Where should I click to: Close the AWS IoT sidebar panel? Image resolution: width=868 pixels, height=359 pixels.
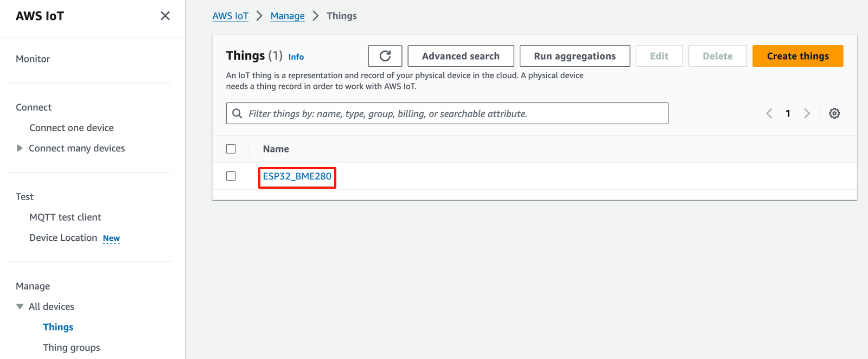point(165,16)
